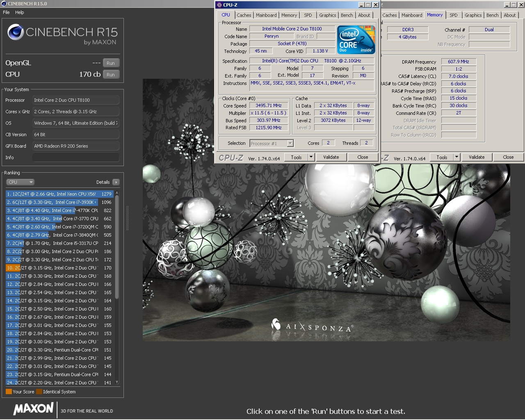Switch to Bench tab in rear CPU-Z
The image size is (525, 420).
click(493, 15)
